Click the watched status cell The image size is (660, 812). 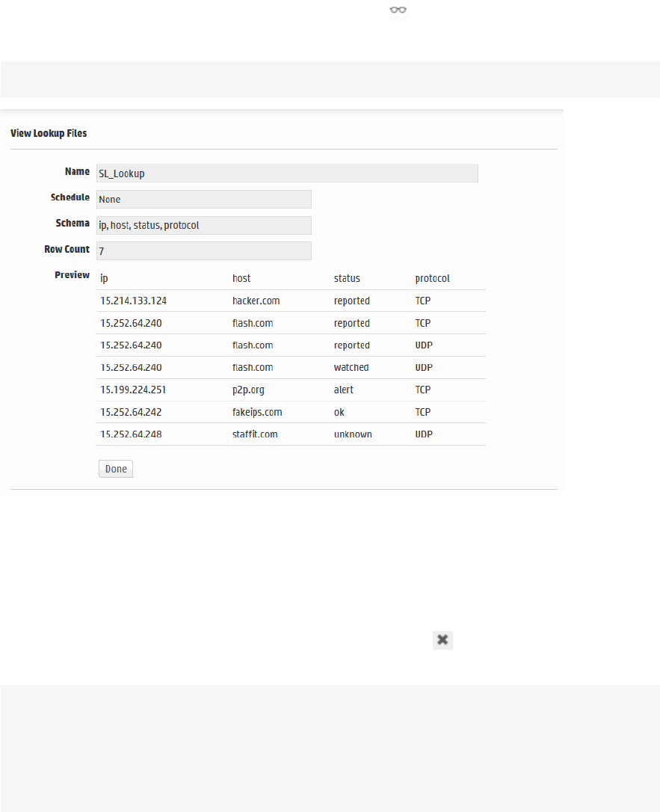point(351,368)
